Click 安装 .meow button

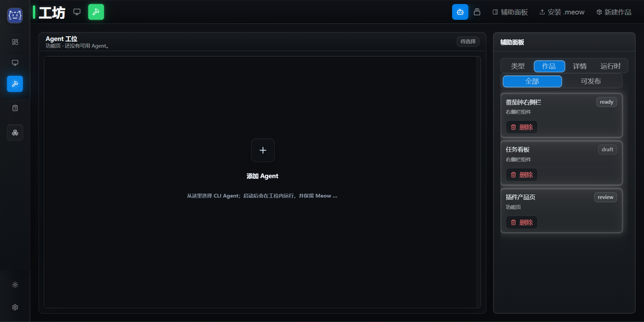[562, 12]
